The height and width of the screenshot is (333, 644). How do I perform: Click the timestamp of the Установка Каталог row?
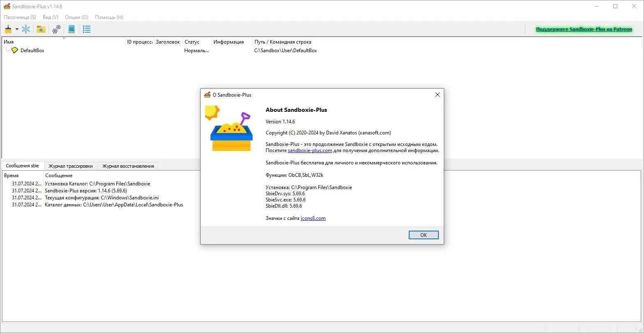(27, 184)
